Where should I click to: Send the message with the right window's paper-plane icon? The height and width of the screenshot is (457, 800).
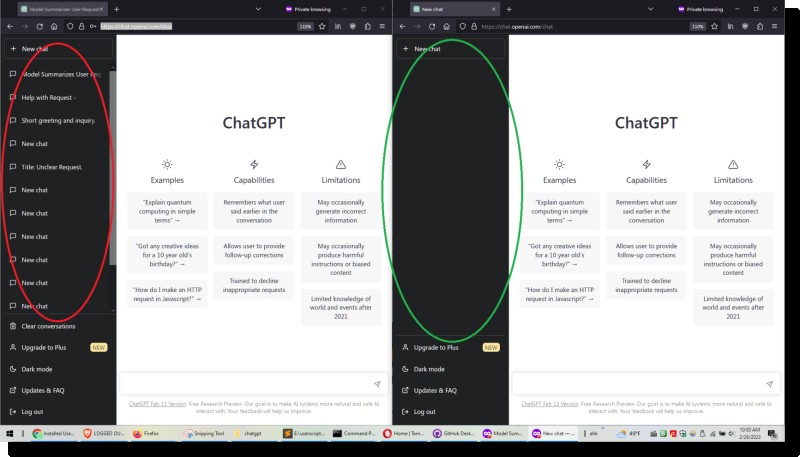pos(769,384)
